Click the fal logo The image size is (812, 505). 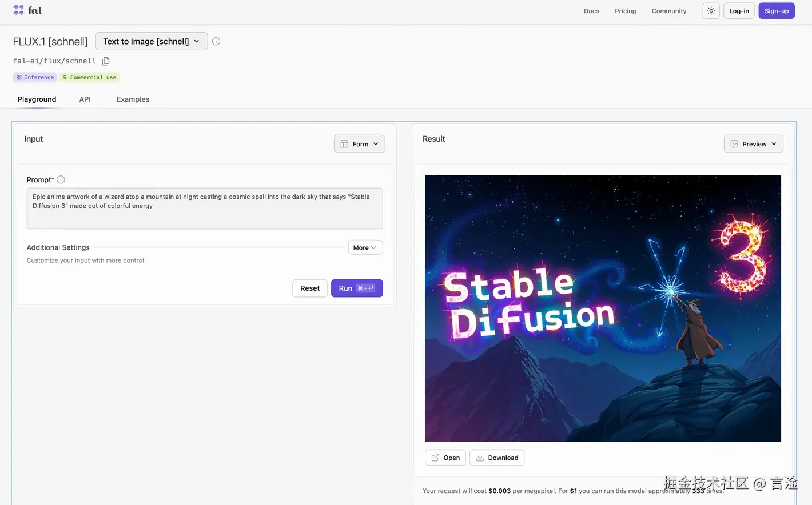pos(27,10)
